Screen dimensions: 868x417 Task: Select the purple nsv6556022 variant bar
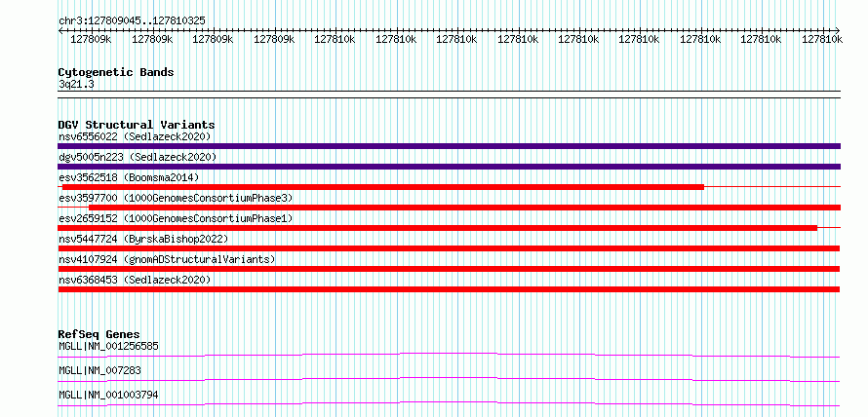(x=449, y=146)
